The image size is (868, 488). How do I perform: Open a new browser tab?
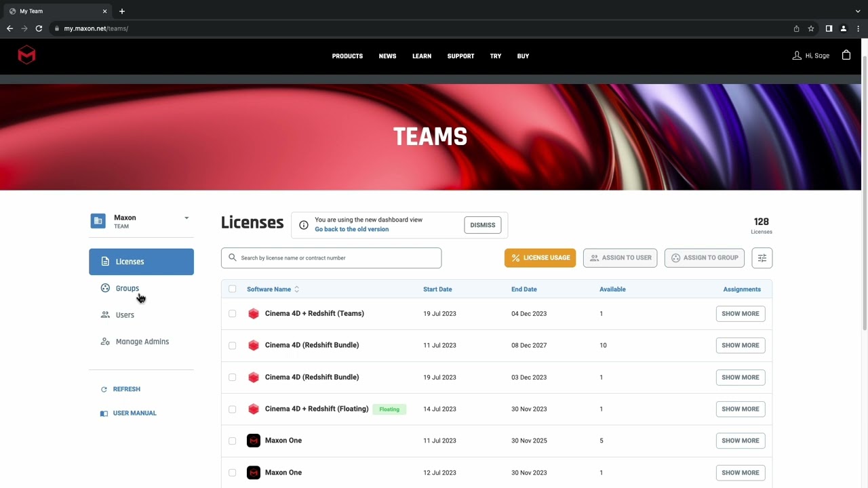122,11
